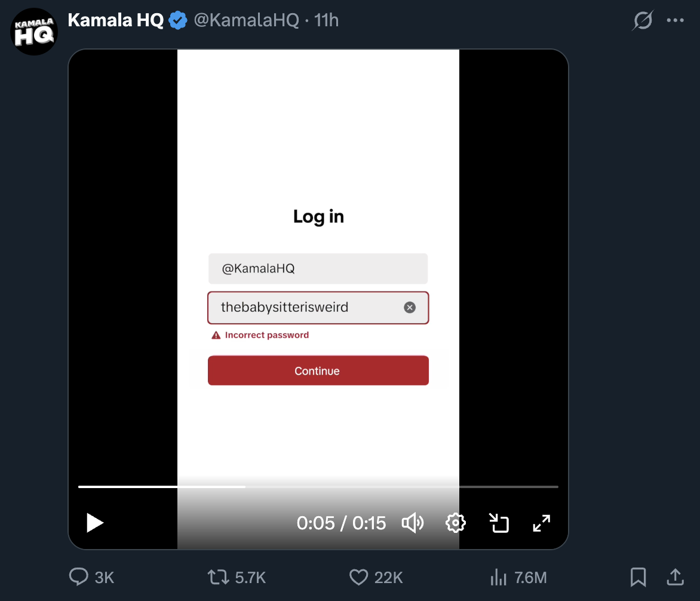The width and height of the screenshot is (700, 601).
Task: Like the tweet with heart icon
Action: click(x=358, y=577)
